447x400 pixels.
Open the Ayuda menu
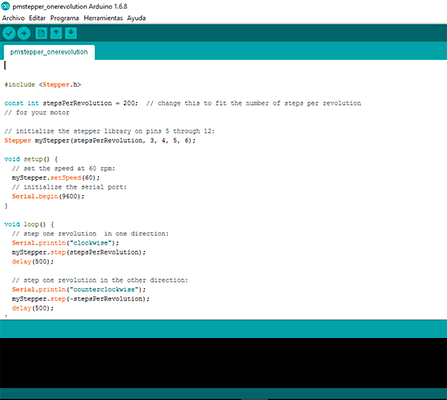136,18
